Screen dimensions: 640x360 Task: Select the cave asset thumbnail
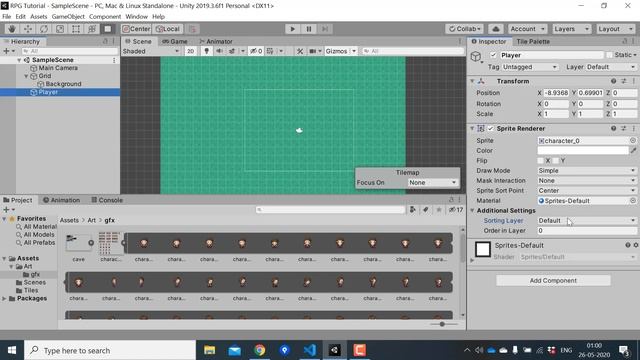tap(78, 243)
